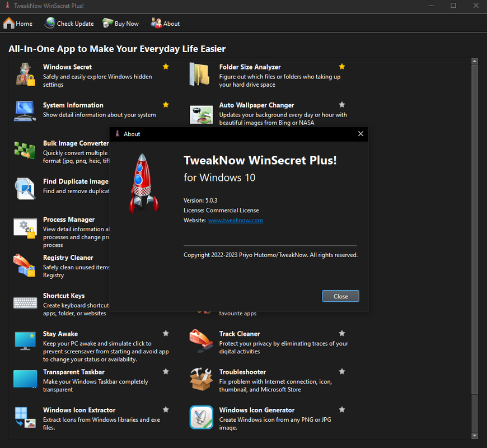Open the Troubleshooter toolbox icon
Screen dimensions: 487x448
[x=202, y=379]
